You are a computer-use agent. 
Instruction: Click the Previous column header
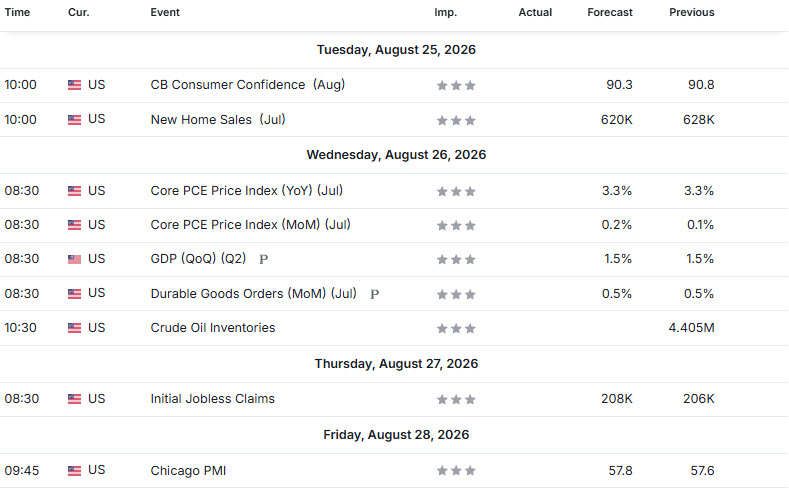pyautogui.click(x=692, y=13)
